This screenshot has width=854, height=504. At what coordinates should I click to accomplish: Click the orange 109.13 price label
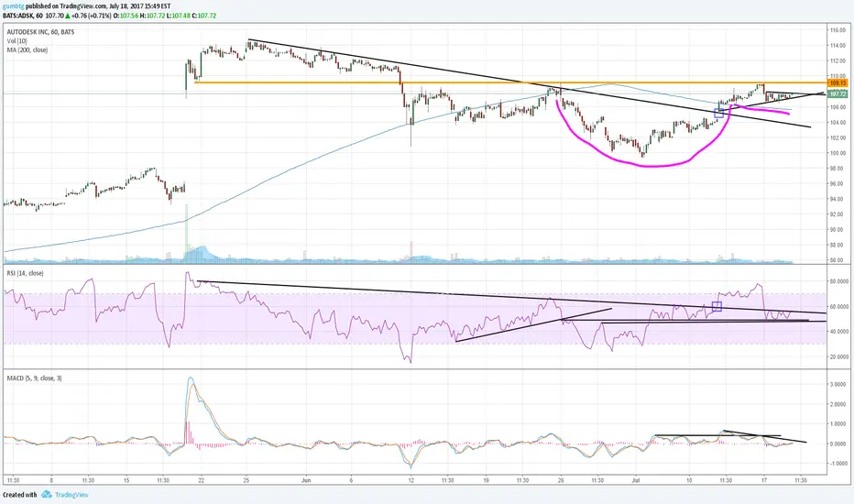tap(838, 82)
